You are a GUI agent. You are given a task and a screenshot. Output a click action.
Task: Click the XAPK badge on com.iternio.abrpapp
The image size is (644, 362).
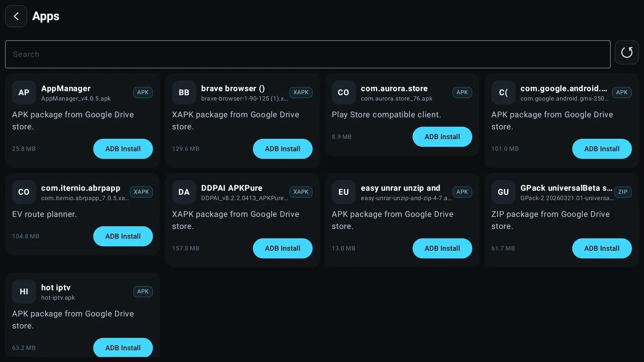pyautogui.click(x=141, y=192)
